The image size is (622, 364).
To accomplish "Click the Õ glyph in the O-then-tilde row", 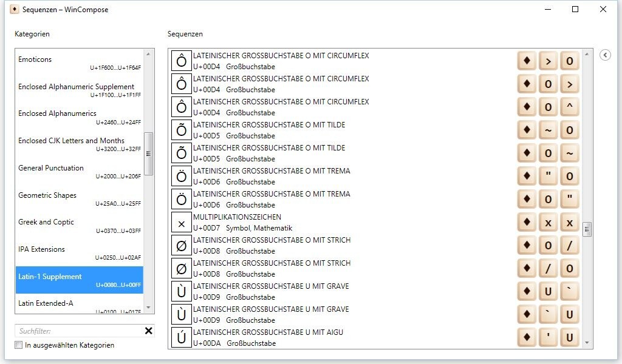I will [181, 153].
